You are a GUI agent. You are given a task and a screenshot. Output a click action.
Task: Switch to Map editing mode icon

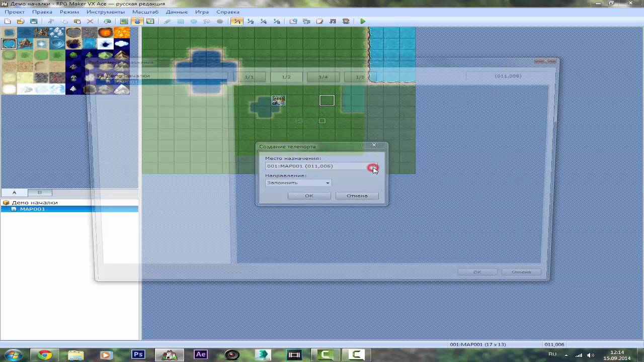(124, 21)
